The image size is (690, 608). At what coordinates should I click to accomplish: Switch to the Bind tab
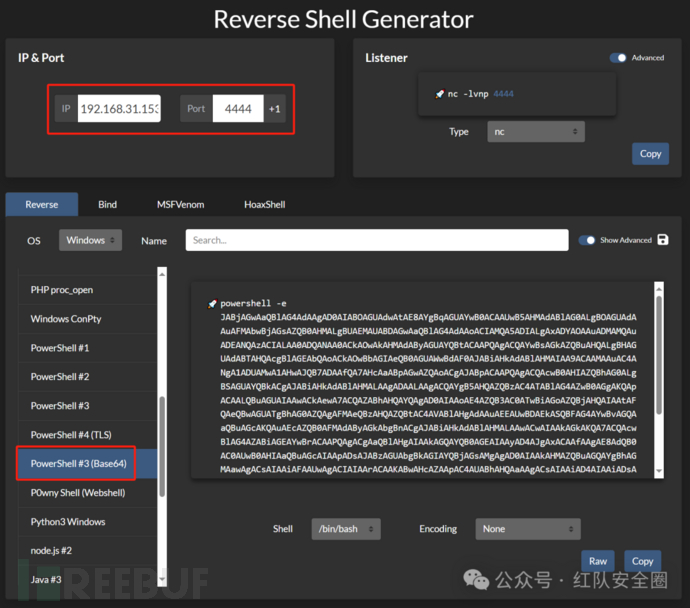pos(107,205)
